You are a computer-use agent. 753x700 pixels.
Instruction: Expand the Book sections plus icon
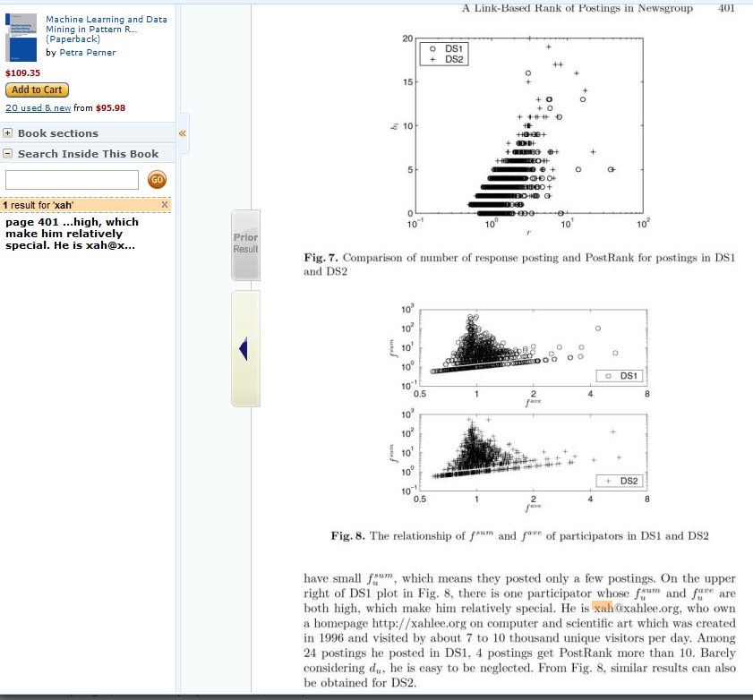coord(8,133)
